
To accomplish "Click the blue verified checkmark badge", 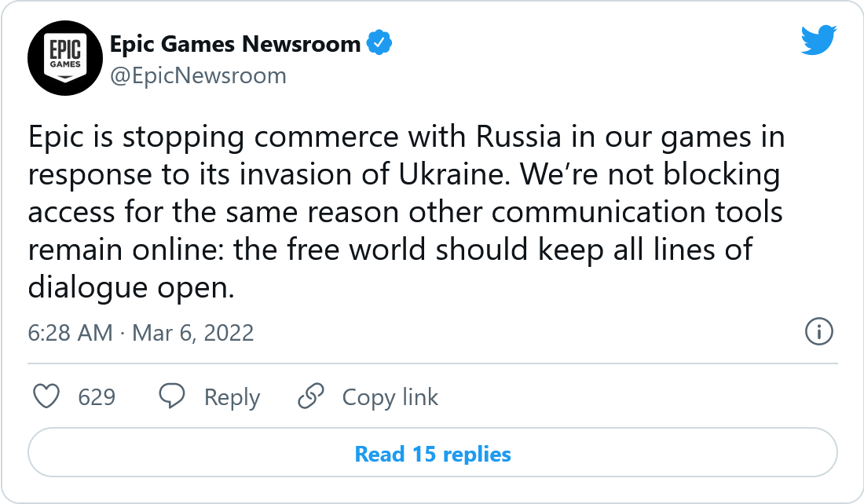I will (x=379, y=44).
